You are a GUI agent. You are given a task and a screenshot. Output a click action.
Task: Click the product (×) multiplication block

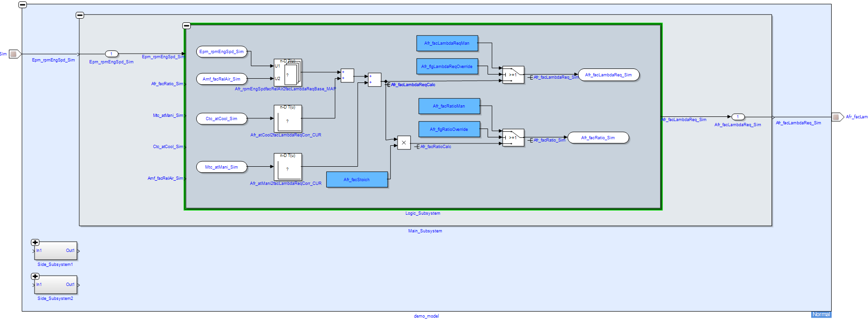(404, 143)
